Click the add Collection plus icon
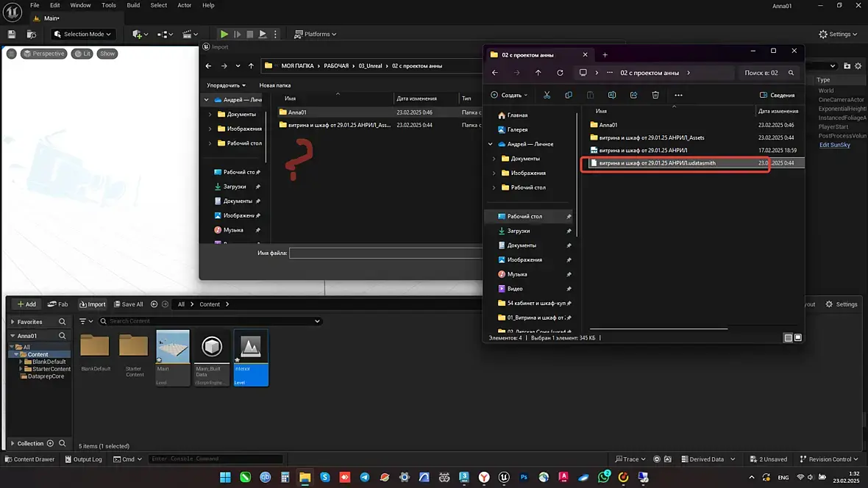 (x=50, y=443)
